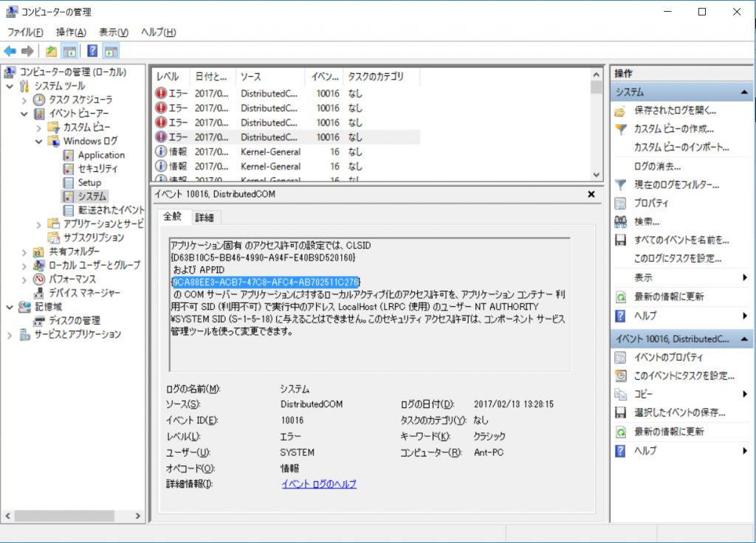The height and width of the screenshot is (543, 756).
Task: Open the 操作(A) menu
Action: pyautogui.click(x=71, y=32)
